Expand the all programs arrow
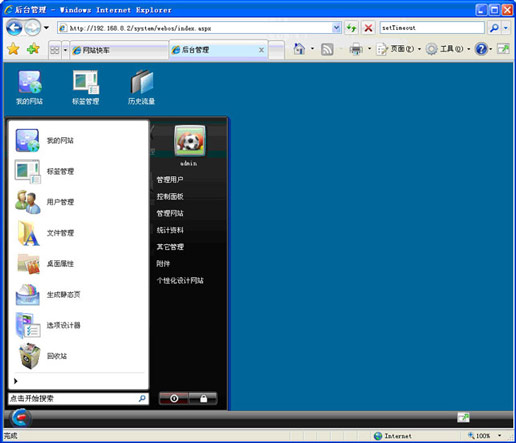 coord(16,381)
